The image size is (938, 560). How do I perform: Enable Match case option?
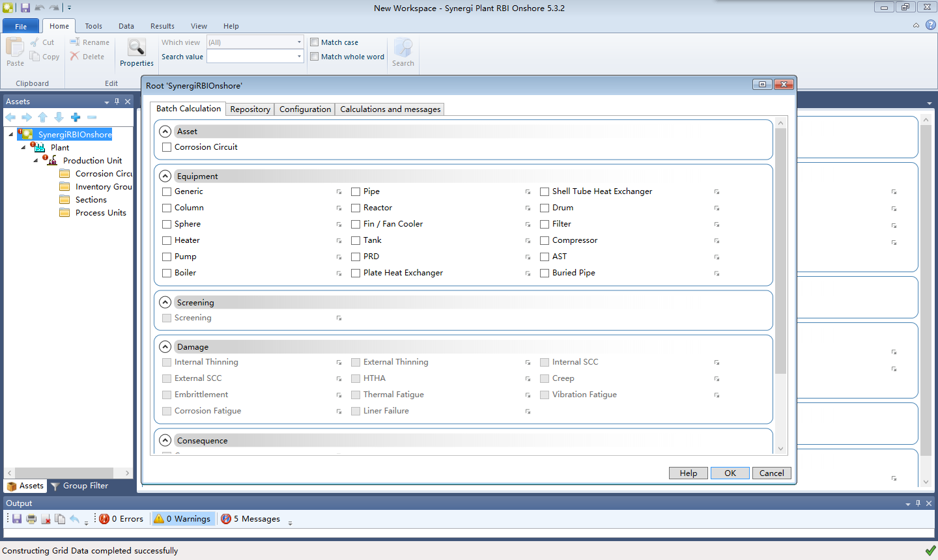[315, 42]
